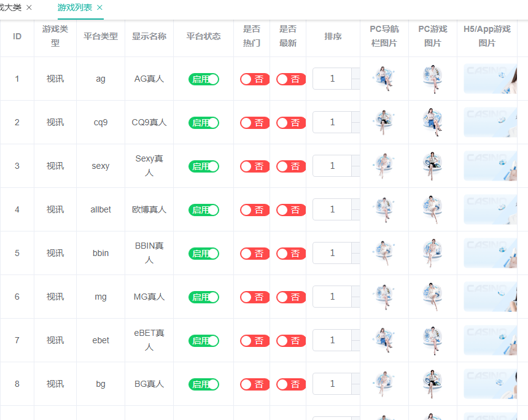The width and height of the screenshot is (528, 420).
Task: View PC导航栏图片 thumbnail for MG真人
Action: click(384, 297)
